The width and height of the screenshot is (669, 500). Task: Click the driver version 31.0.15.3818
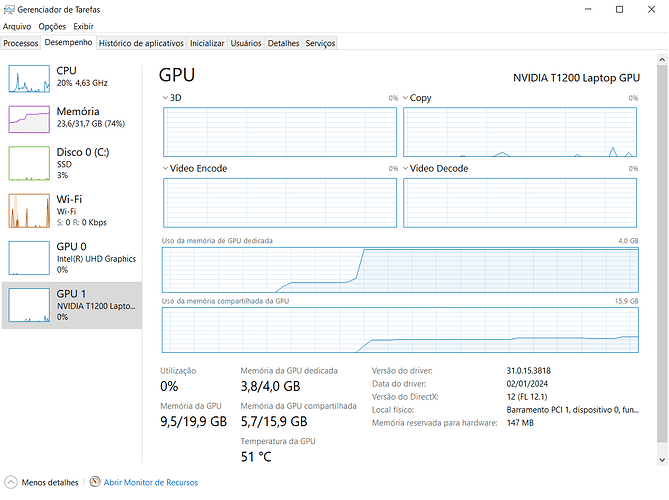[x=529, y=371]
